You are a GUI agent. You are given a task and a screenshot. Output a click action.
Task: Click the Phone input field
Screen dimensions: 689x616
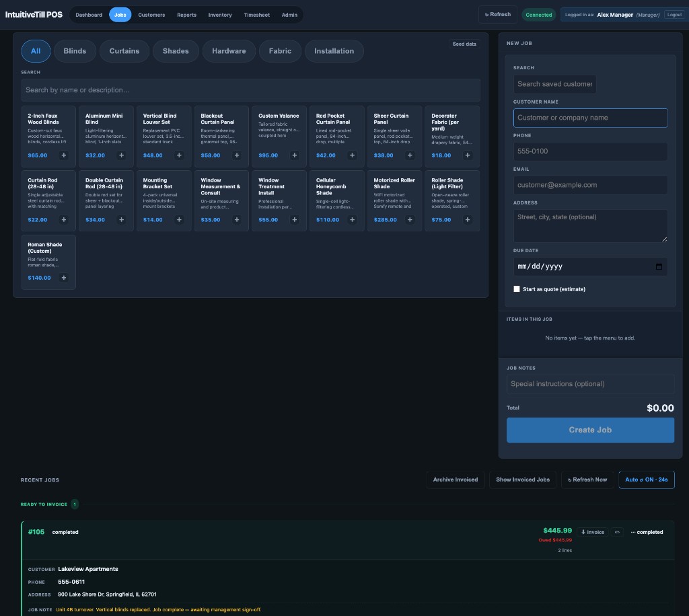tap(590, 151)
